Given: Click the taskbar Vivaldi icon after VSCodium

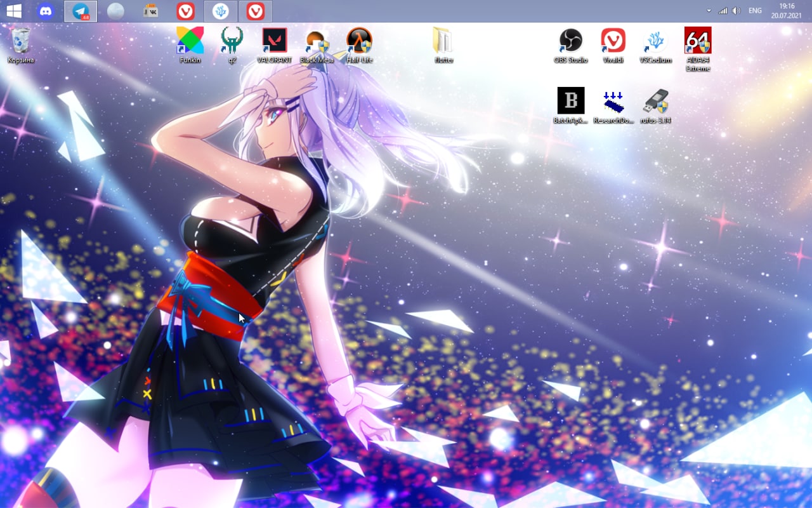Looking at the screenshot, I should coord(256,11).
